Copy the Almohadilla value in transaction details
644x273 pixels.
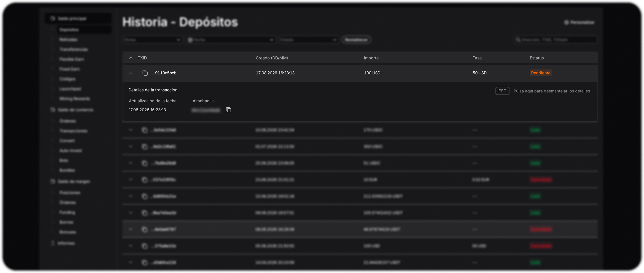pos(229,110)
